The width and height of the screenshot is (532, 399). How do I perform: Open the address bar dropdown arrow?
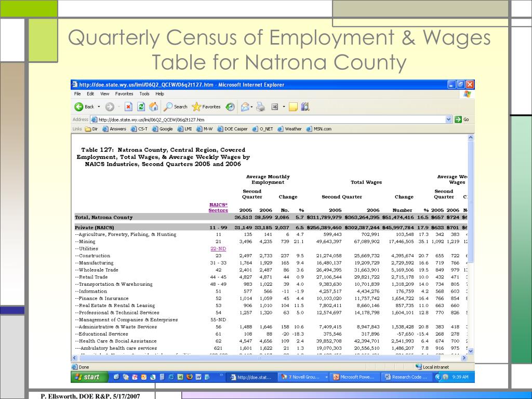tap(448, 119)
